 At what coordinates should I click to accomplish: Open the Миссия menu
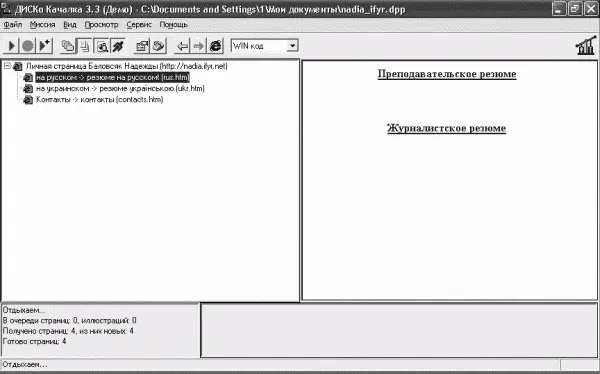42,25
